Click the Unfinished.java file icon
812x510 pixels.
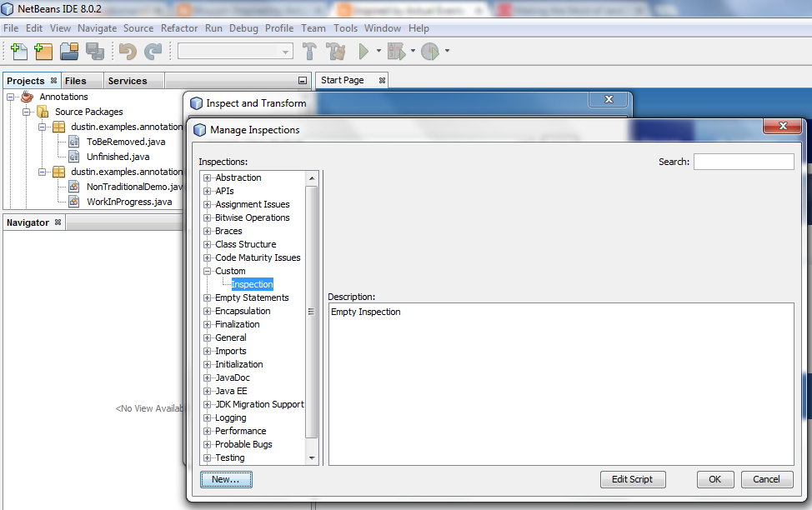[74, 157]
